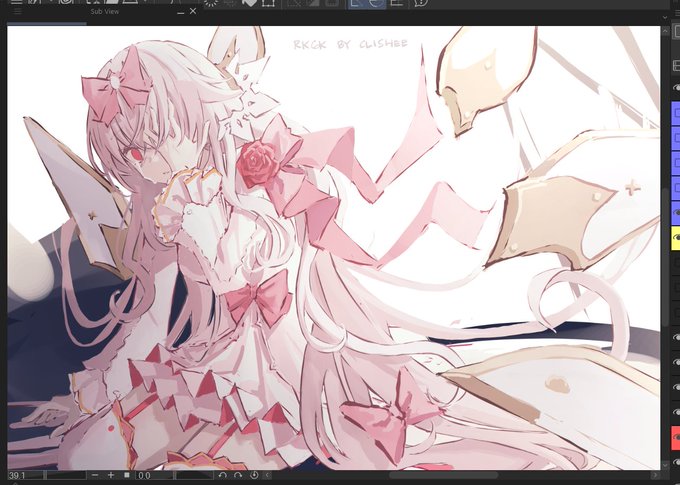
Task: Click the vertical scrollbar thumb beside the image
Action: (665, 258)
